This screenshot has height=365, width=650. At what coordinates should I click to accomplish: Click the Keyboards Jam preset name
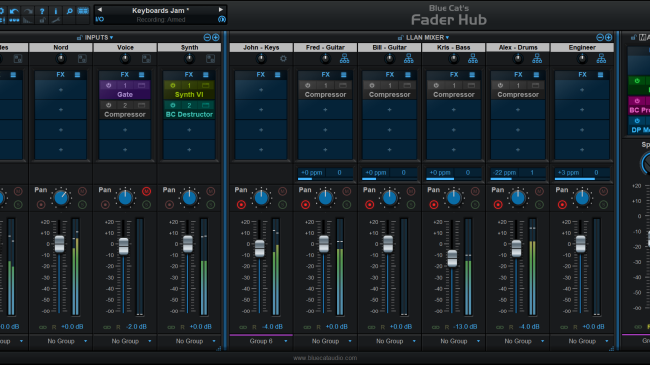pos(160,10)
